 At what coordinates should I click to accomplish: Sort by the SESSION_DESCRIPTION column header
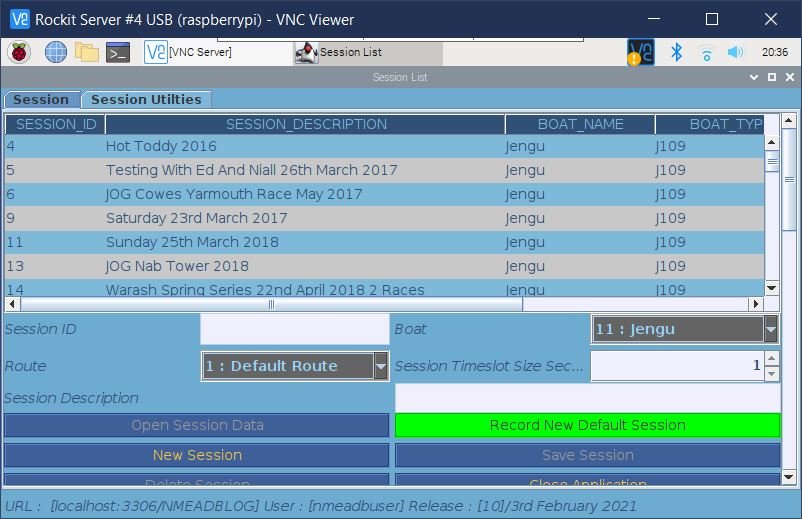coord(306,124)
